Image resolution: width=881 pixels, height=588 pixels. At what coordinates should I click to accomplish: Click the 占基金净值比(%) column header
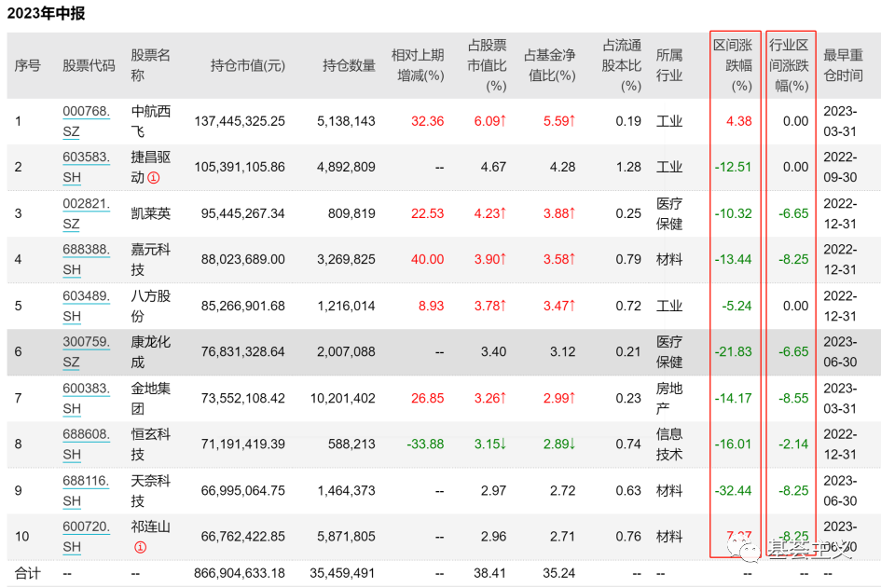pyautogui.click(x=550, y=66)
